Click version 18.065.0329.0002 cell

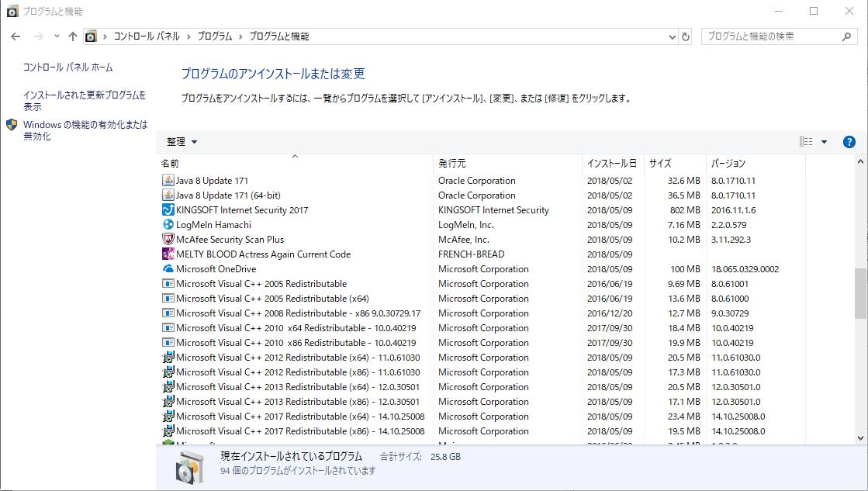(745, 269)
